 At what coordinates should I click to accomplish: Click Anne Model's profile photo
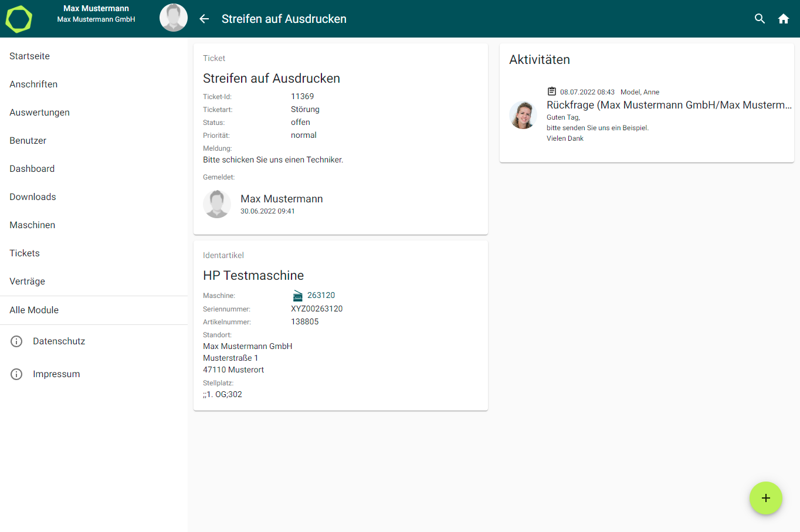point(523,115)
